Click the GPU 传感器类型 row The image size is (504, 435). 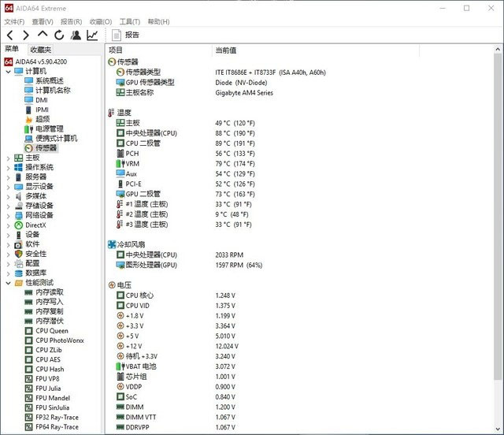(x=191, y=83)
